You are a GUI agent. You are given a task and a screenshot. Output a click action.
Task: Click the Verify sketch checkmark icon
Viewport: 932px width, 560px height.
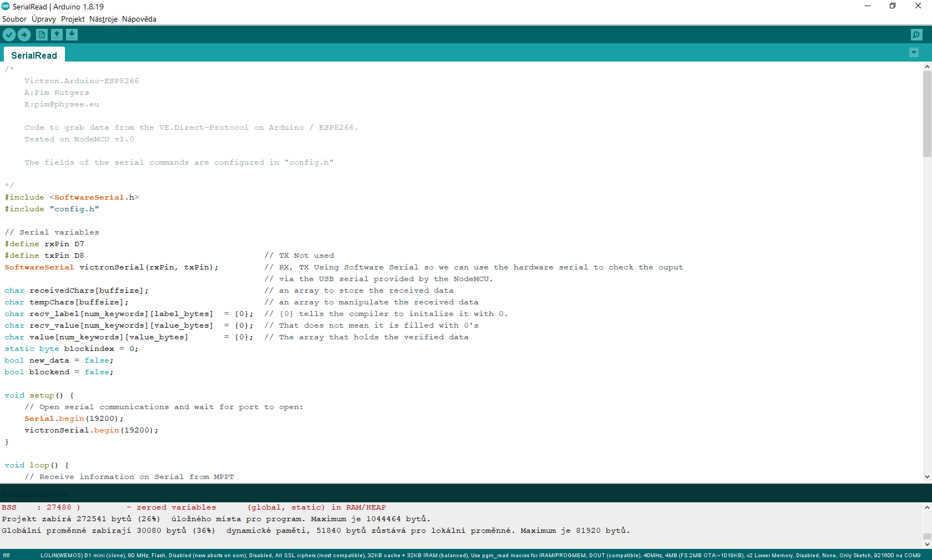pos(9,35)
